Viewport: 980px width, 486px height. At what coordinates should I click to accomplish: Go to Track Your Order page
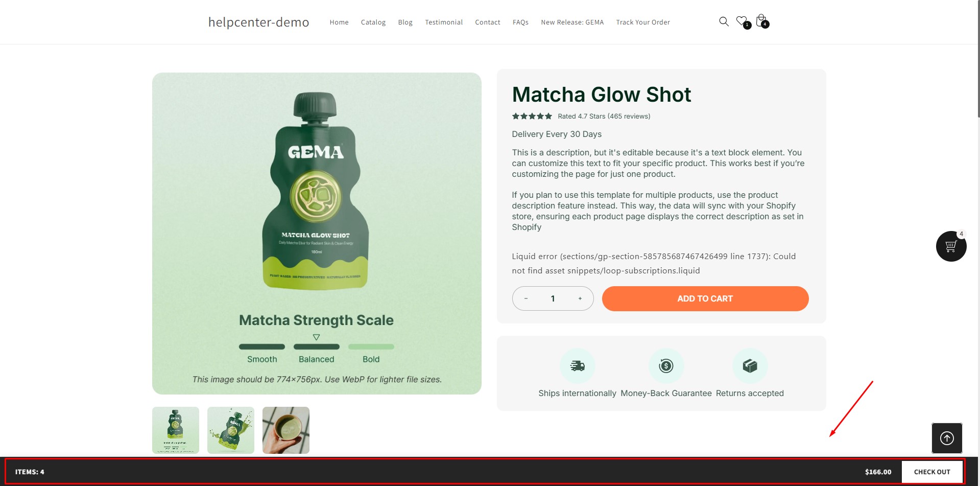[643, 22]
